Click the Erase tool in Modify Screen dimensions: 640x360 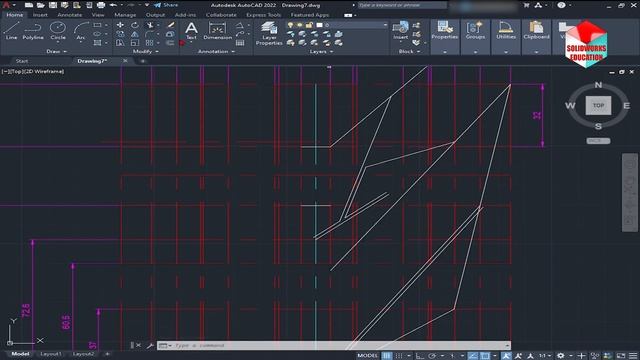(x=170, y=25)
